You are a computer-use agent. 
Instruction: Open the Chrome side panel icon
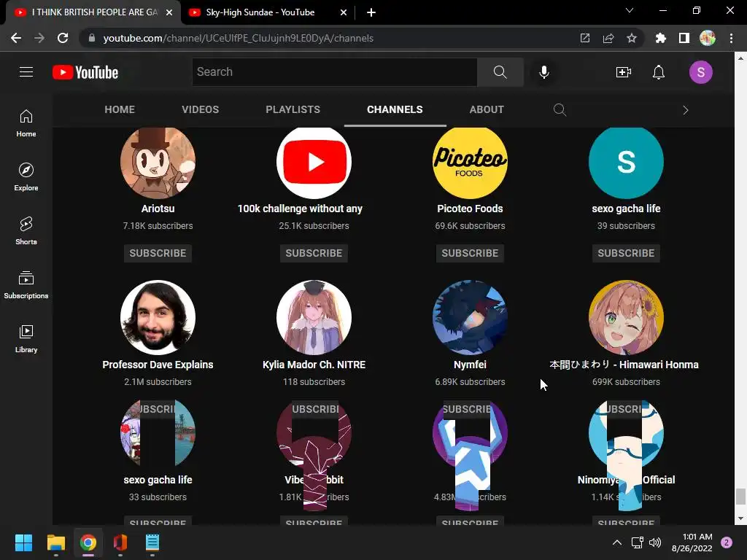(x=684, y=38)
